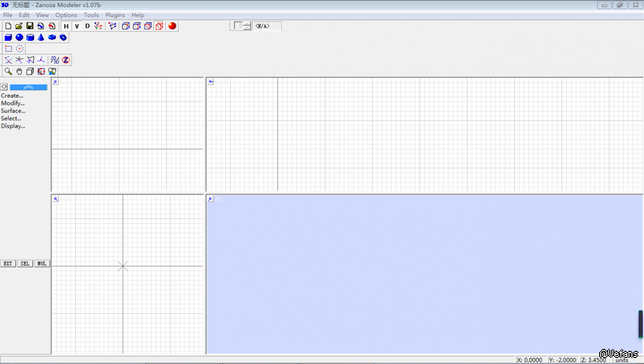Switch the 2D/3D mode icon
The width and height of the screenshot is (644, 364).
pos(55,60)
